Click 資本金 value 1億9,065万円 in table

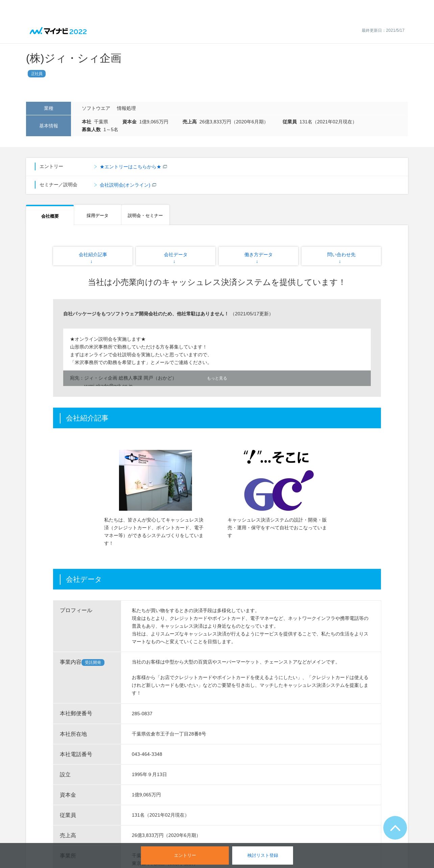pyautogui.click(x=146, y=795)
